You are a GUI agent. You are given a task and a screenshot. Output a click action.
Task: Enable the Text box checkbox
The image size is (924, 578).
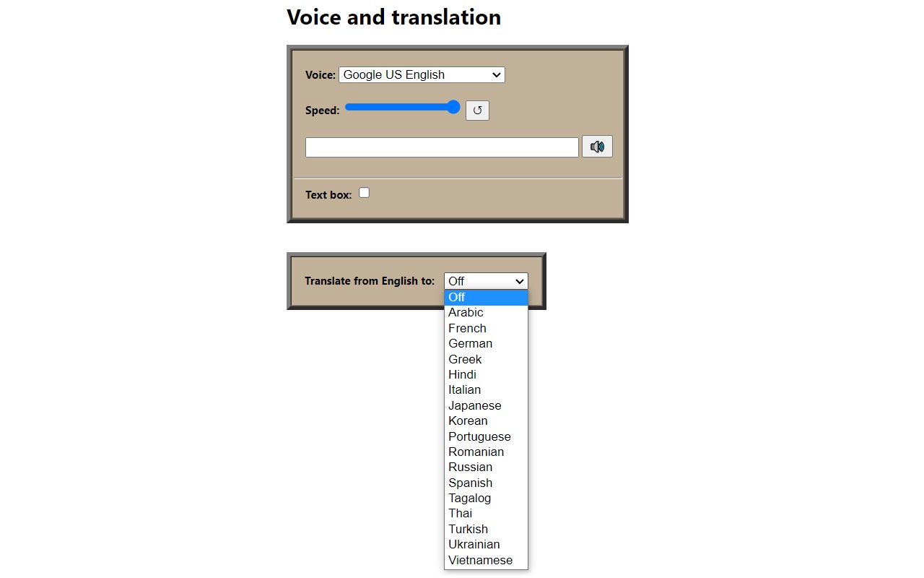365,193
